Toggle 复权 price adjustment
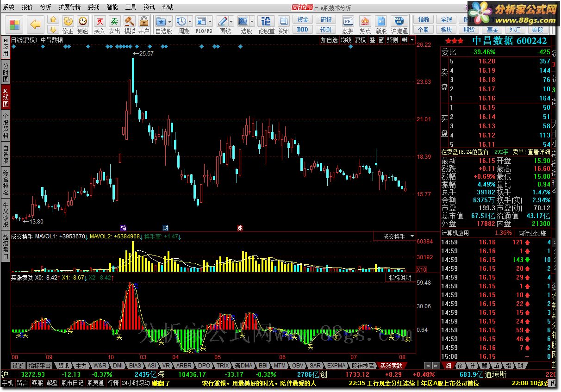 (360, 40)
